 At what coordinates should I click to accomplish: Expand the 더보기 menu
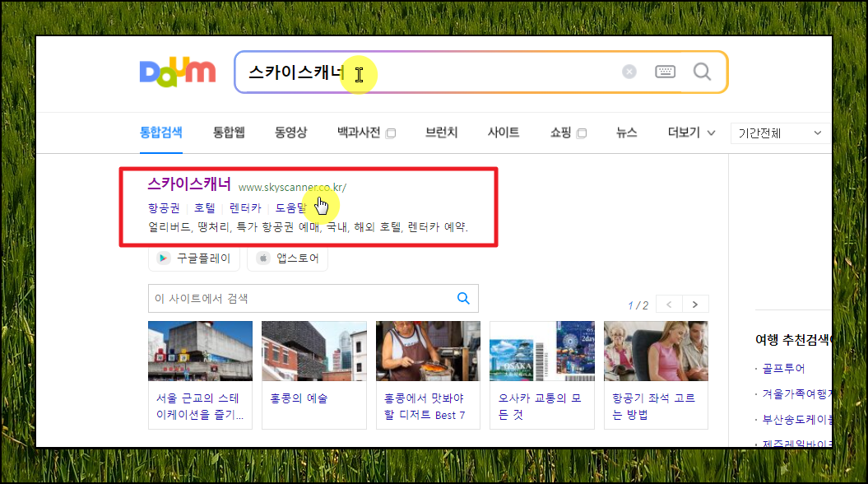click(691, 133)
